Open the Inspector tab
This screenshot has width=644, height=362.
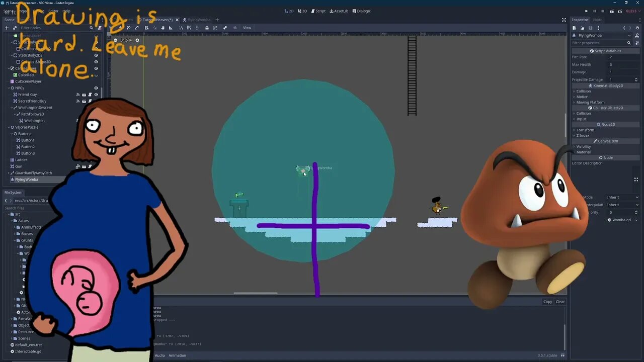click(x=580, y=20)
